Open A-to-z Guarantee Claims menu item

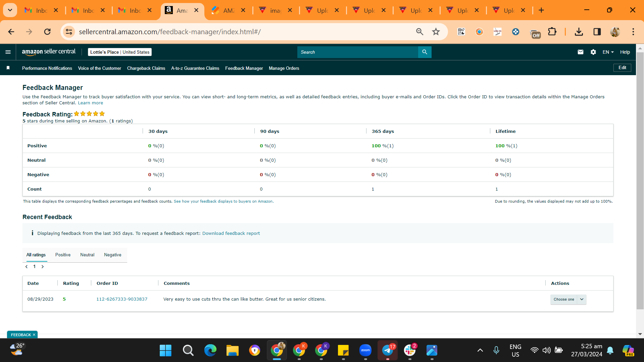(195, 68)
